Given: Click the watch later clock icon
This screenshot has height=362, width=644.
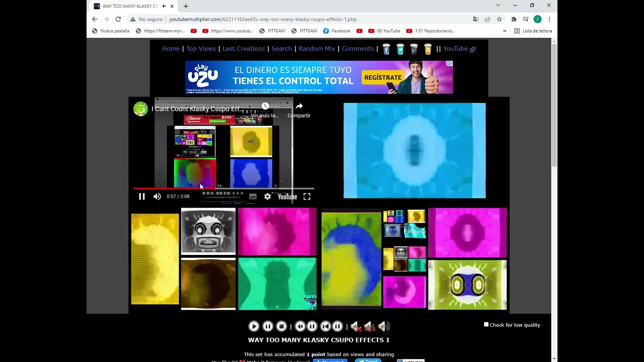Looking at the screenshot, I should (x=265, y=106).
